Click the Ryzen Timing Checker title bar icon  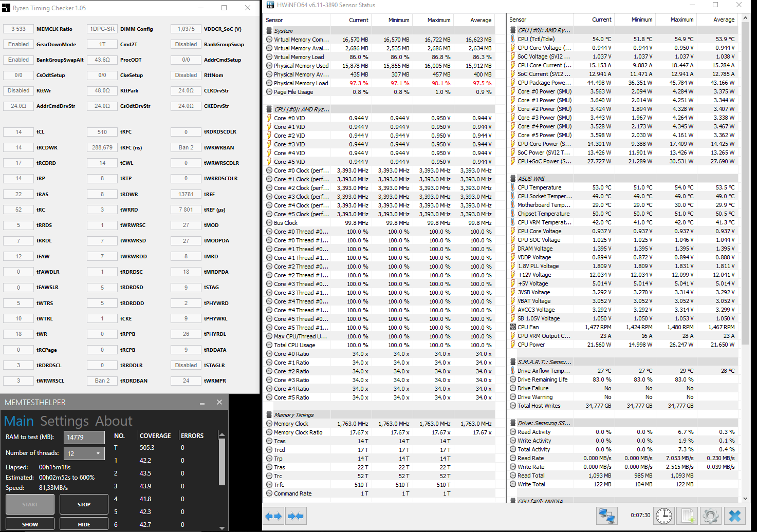(6, 8)
